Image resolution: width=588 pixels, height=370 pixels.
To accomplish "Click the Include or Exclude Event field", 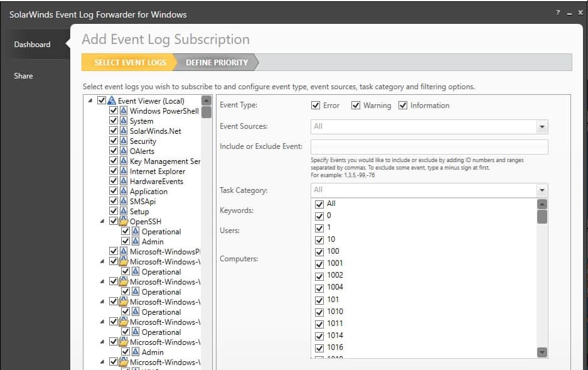I will click(x=429, y=147).
